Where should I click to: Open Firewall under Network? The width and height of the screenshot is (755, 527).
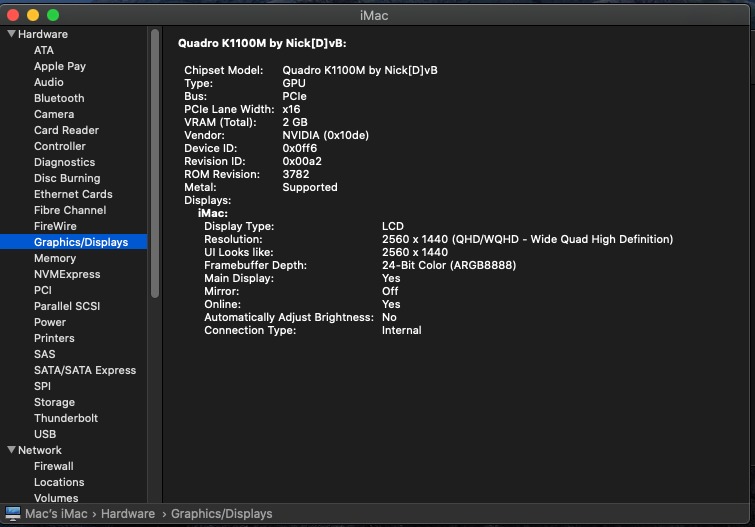(x=54, y=466)
